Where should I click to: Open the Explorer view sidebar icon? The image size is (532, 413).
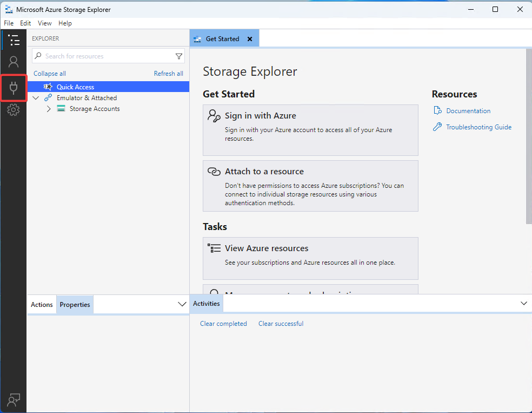tap(14, 40)
